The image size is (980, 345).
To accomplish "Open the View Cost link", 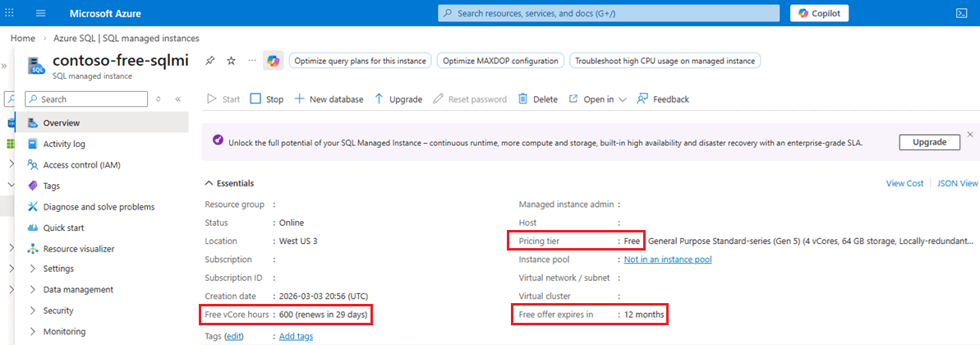I will (x=904, y=183).
